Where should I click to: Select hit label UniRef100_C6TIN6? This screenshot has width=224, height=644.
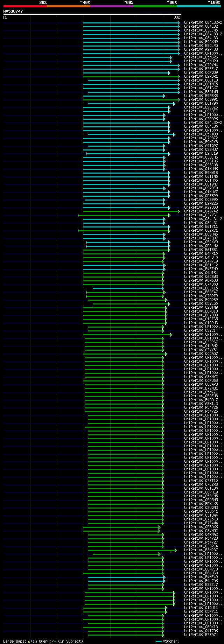pos(201,176)
